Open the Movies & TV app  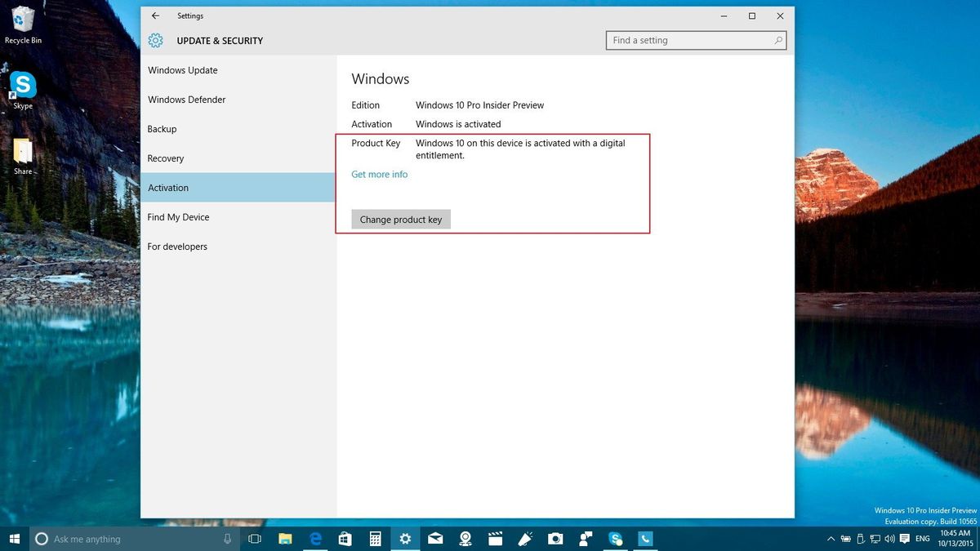[x=496, y=539]
